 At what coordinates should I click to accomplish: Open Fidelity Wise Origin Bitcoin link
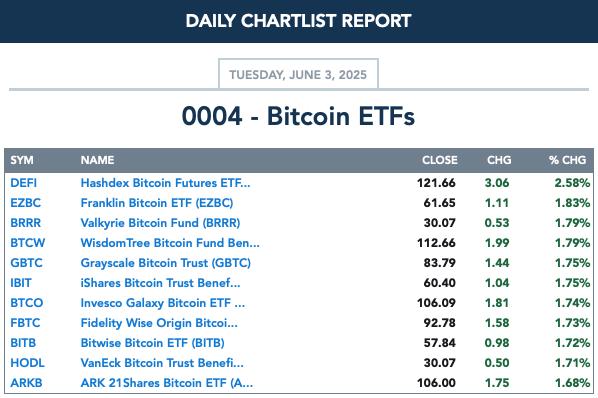(159, 323)
